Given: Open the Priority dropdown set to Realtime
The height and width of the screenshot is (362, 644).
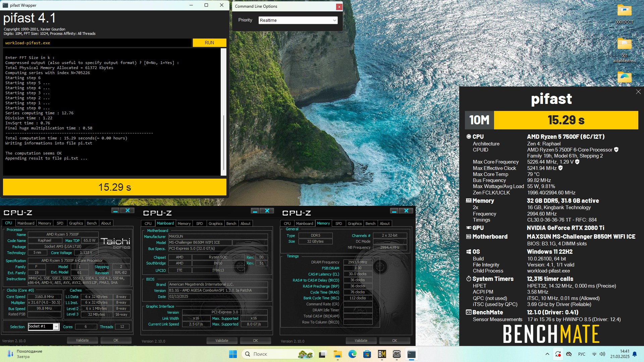Looking at the screenshot, I should coord(298,20).
